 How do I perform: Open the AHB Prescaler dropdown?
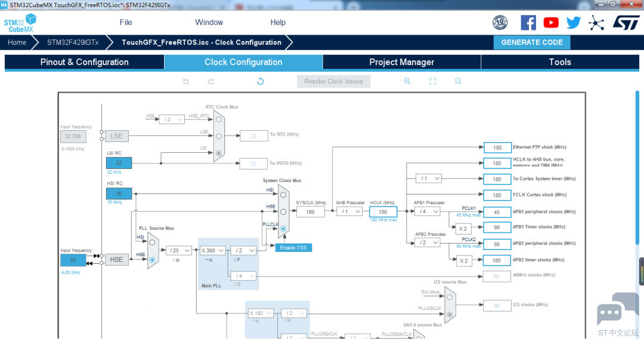point(351,211)
